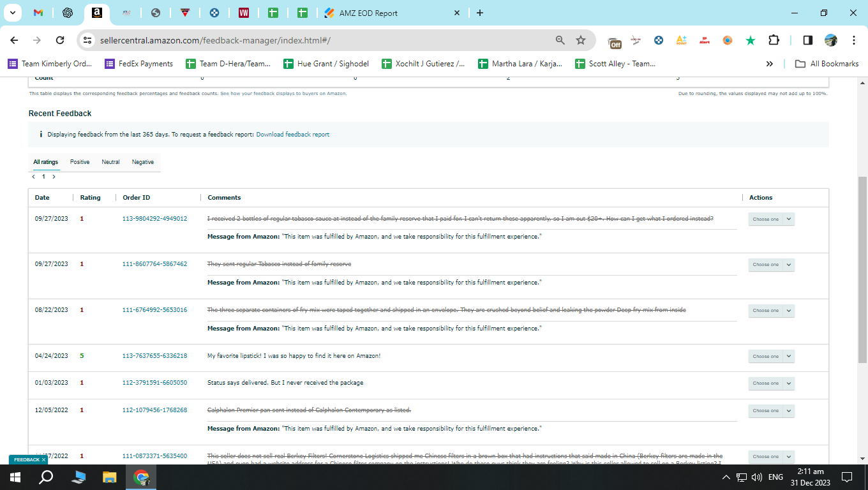This screenshot has height=490, width=868.
Task: Open the Gmail browser tab
Action: pos(38,13)
